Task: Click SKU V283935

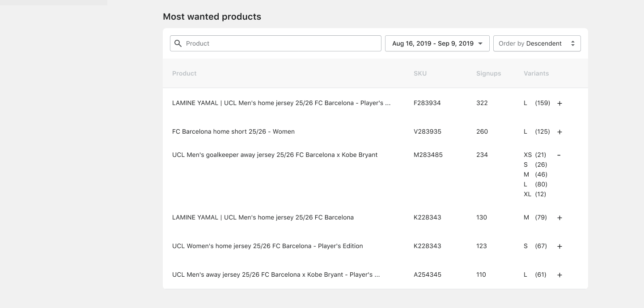Action: (428, 131)
